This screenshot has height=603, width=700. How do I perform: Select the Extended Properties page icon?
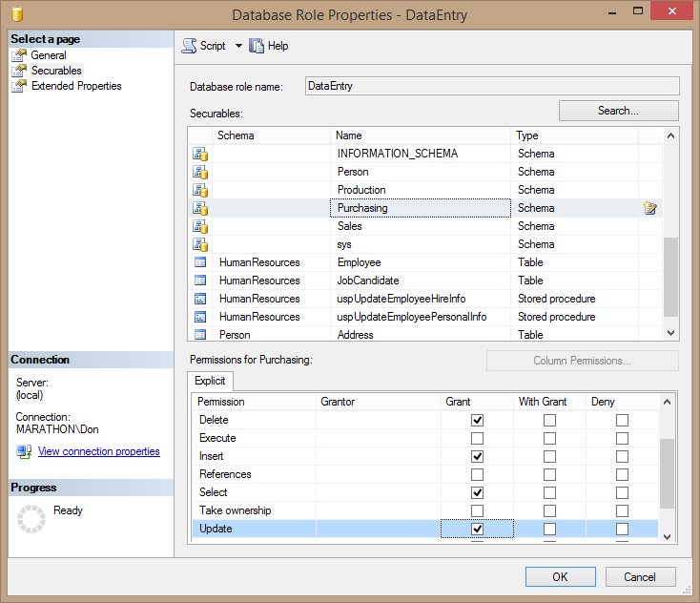click(x=19, y=86)
